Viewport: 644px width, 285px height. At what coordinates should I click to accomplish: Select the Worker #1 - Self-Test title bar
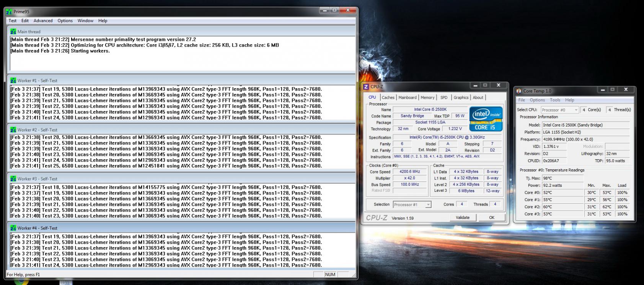pos(181,81)
